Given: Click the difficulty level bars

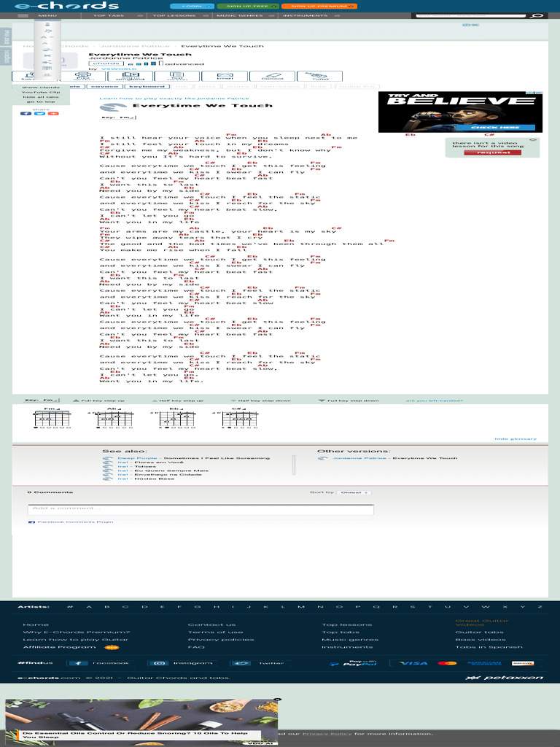Looking at the screenshot, I should pos(146,63).
